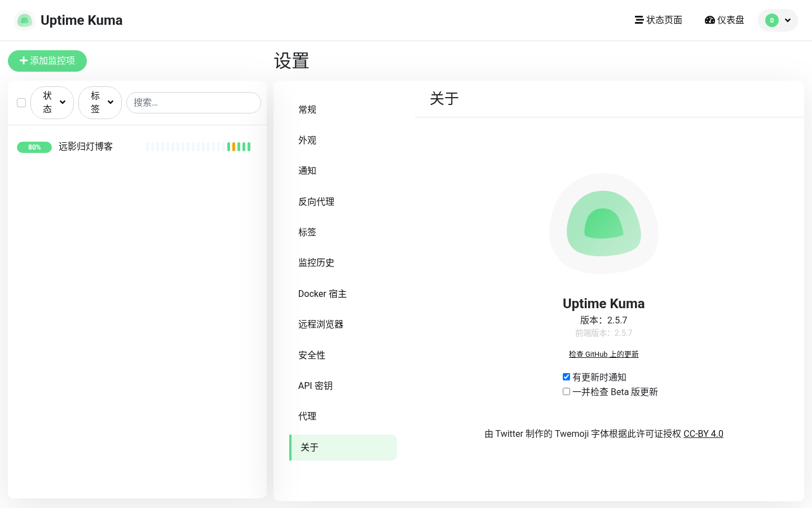
Task: Open the 安全性 settings section
Action: (343, 355)
